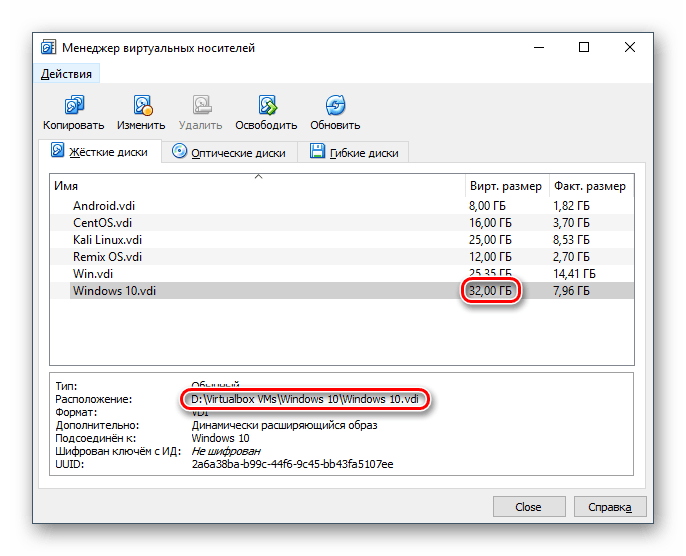
Task: Click the Освободить (Release) disk icon
Action: (x=267, y=105)
